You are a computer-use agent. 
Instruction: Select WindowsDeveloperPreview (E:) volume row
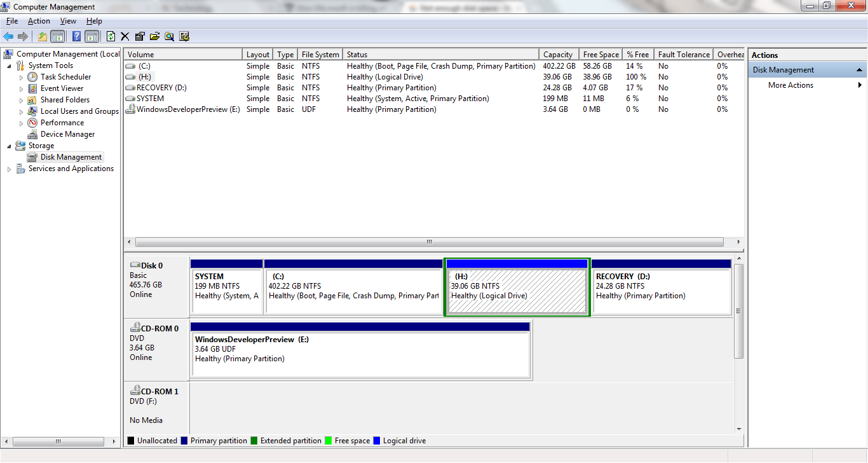(434, 109)
